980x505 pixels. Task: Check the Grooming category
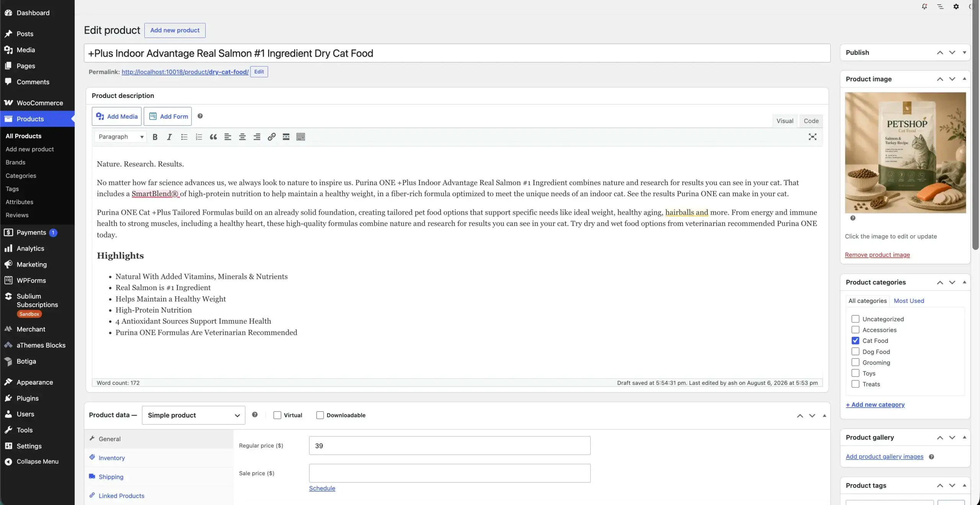pos(855,362)
